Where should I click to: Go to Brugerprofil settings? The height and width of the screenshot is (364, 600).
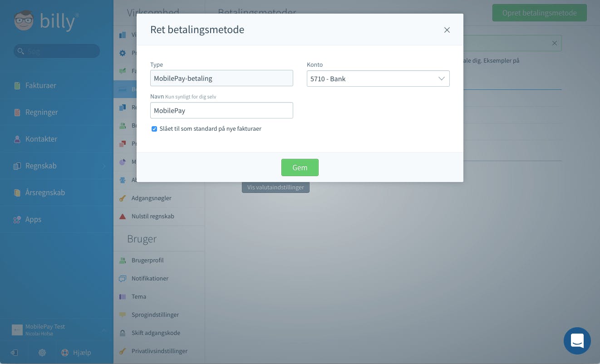(148, 260)
